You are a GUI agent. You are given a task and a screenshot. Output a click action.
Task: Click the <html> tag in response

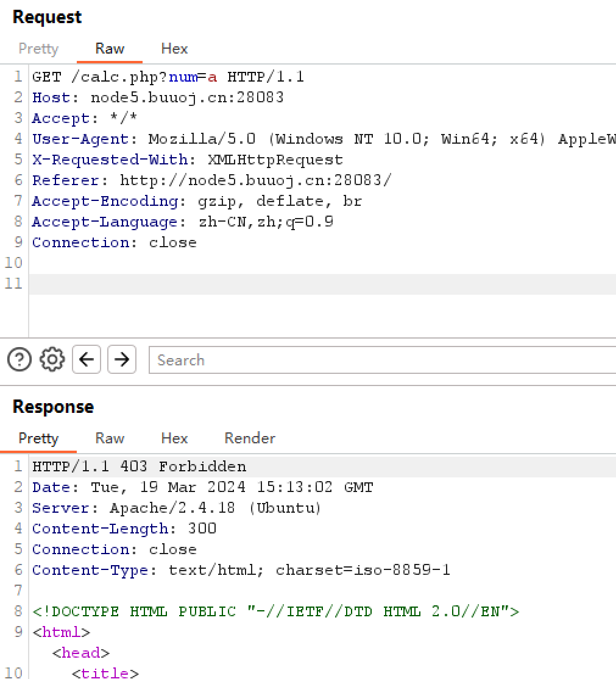coord(61,632)
